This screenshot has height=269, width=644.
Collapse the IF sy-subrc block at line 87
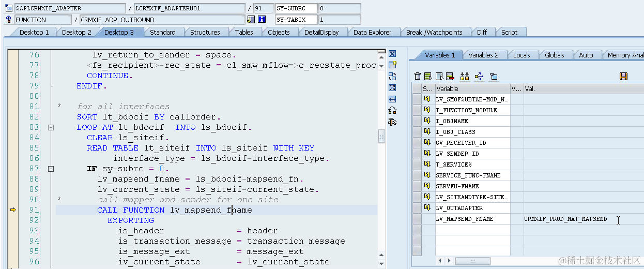(51, 169)
